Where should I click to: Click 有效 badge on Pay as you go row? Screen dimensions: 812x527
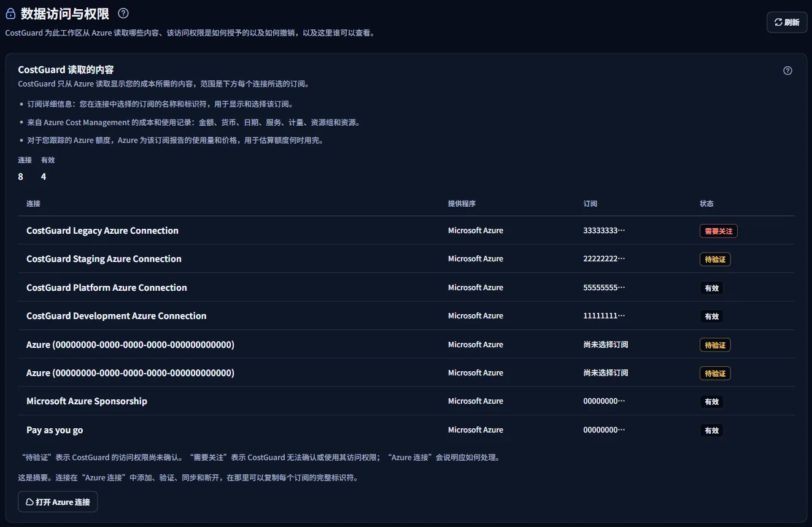[x=711, y=431]
